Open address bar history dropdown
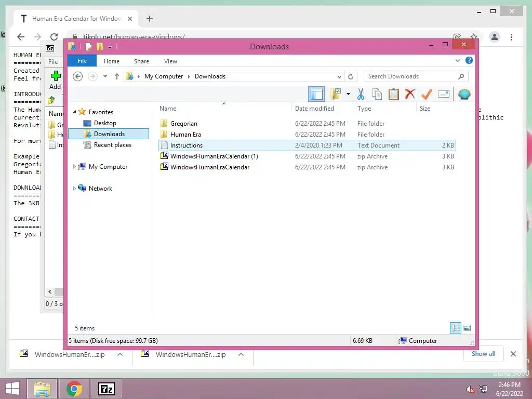The image size is (532, 399). pyautogui.click(x=339, y=77)
